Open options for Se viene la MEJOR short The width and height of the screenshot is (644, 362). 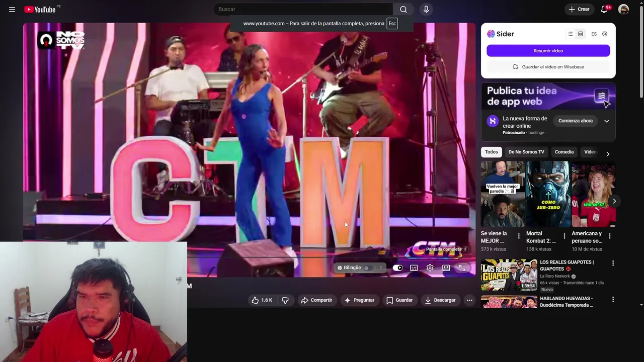point(519,236)
